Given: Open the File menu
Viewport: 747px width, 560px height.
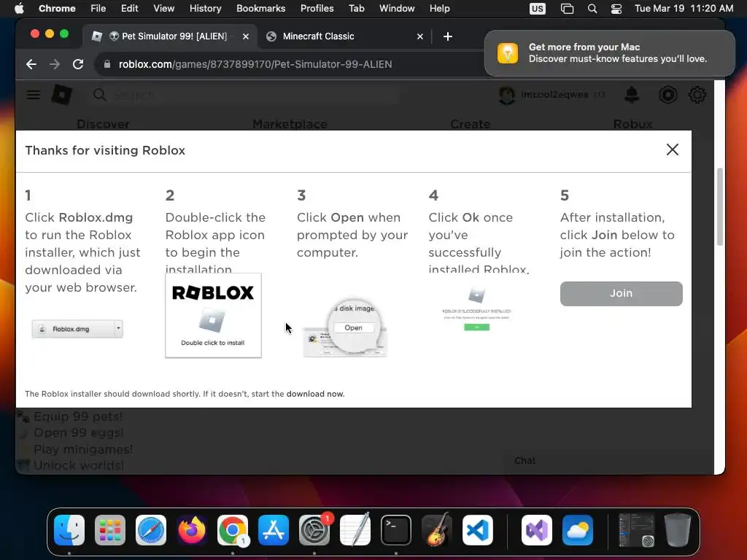Looking at the screenshot, I should click(x=98, y=9).
